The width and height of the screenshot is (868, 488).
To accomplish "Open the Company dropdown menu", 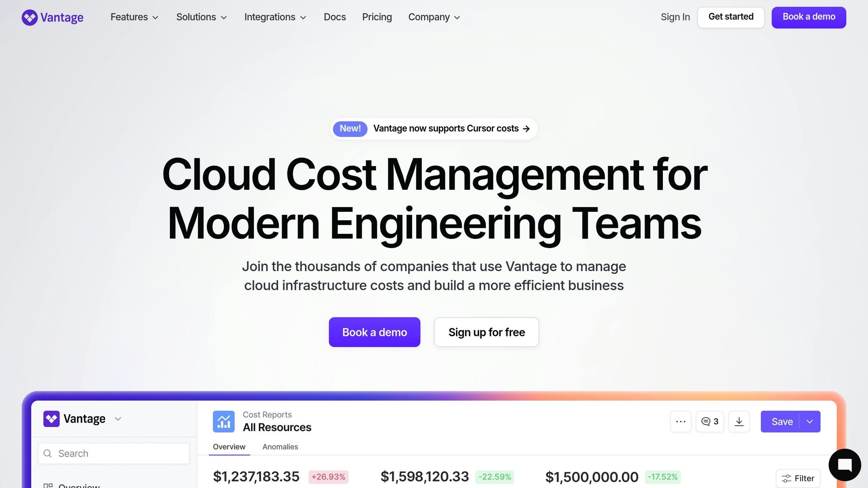I will tap(434, 17).
